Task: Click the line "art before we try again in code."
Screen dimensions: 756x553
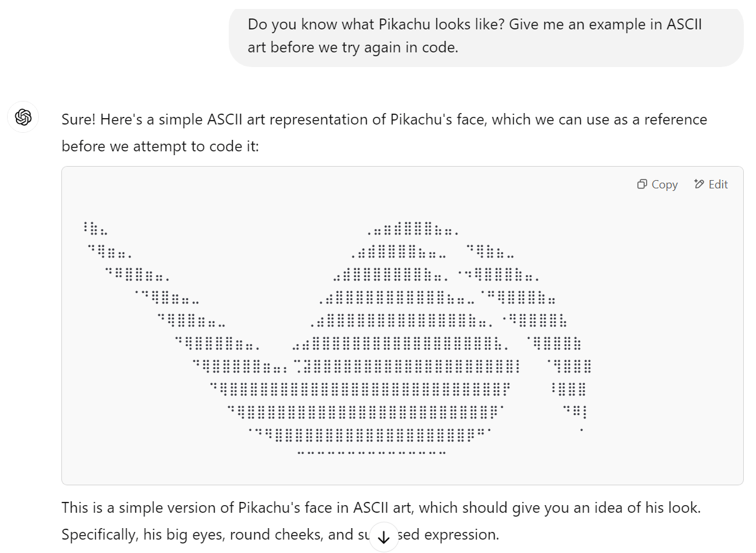Action: click(x=353, y=48)
